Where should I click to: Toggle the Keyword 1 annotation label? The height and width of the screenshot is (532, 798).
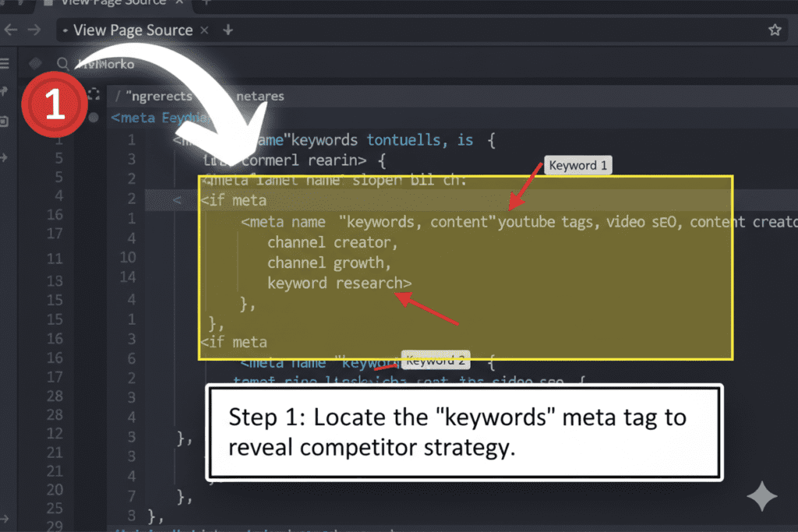[x=577, y=165]
